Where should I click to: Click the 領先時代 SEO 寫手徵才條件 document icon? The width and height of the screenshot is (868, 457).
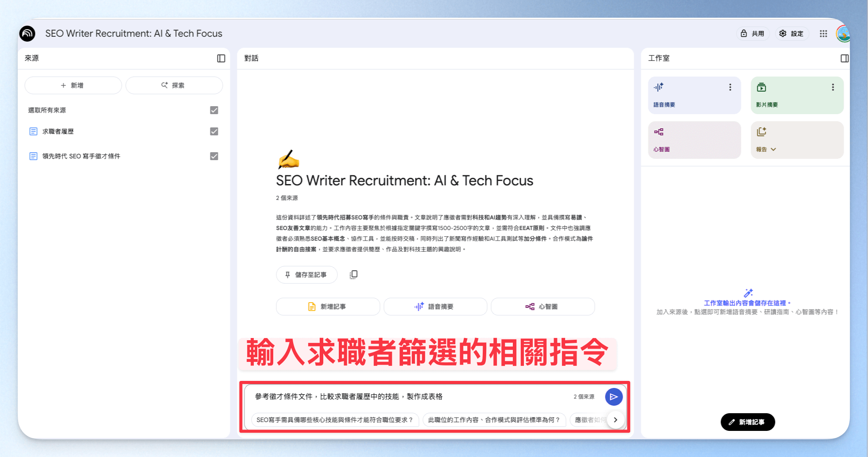33,156
